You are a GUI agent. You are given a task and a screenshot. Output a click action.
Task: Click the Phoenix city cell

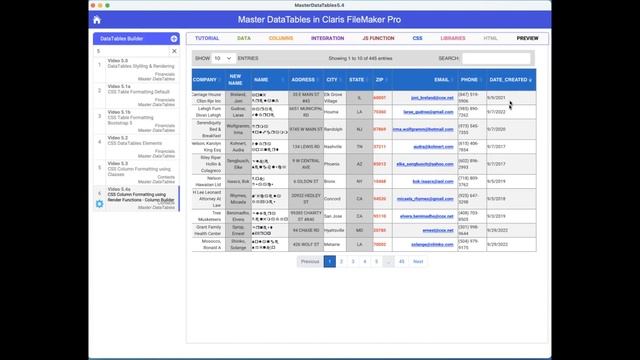pyautogui.click(x=334, y=164)
